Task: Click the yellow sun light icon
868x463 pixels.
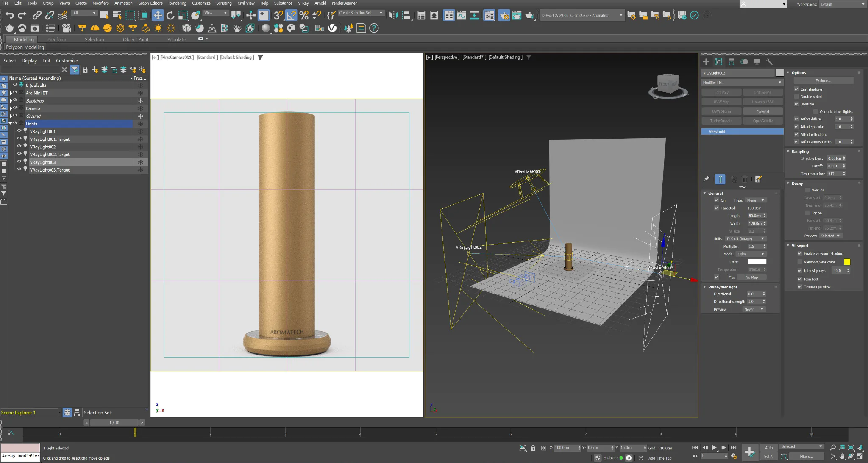Action: [158, 28]
